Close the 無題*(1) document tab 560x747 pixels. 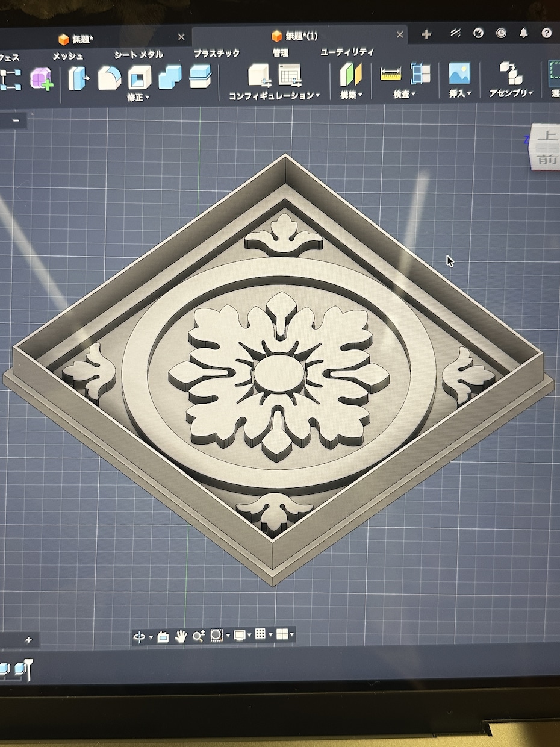(400, 35)
